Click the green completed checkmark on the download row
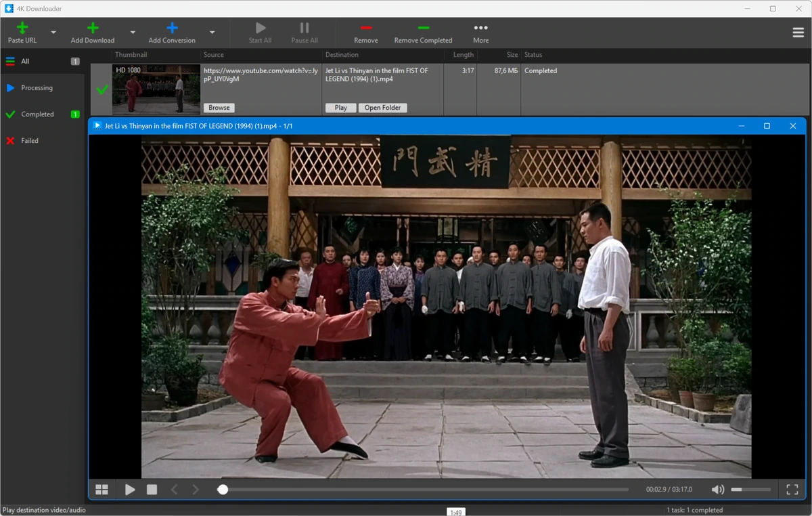Viewport: 812px width, 516px height. (x=102, y=89)
